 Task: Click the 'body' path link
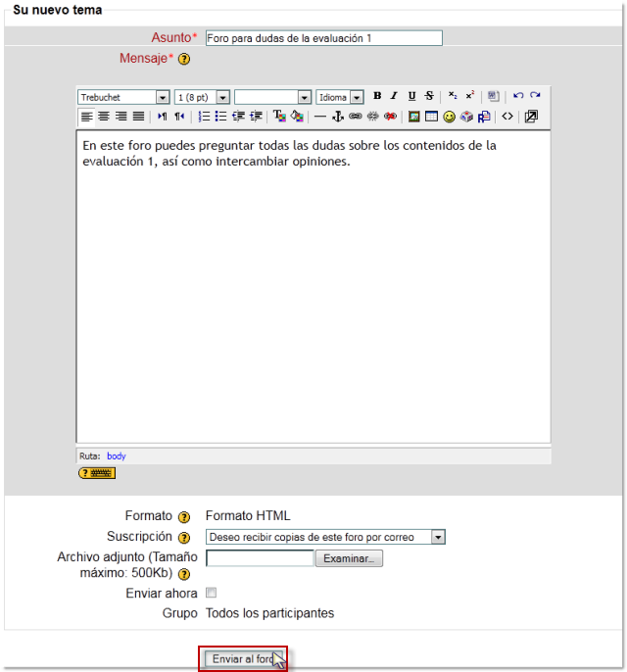(x=116, y=456)
